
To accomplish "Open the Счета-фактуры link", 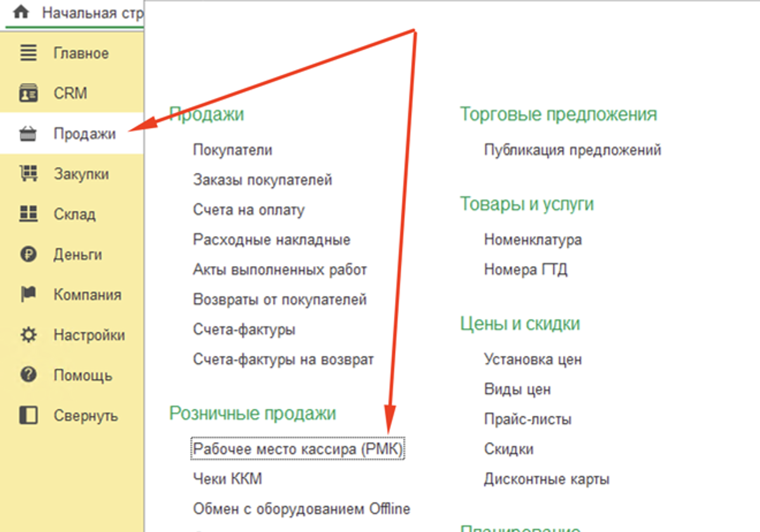I will [244, 329].
